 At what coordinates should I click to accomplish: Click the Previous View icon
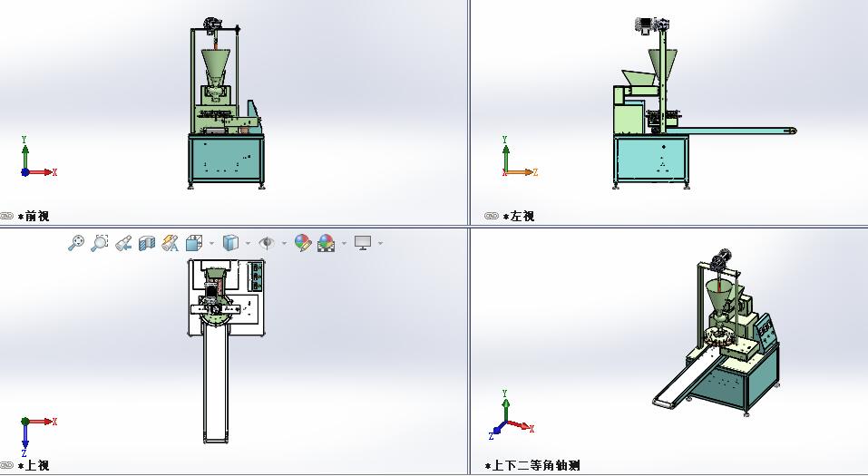click(123, 242)
